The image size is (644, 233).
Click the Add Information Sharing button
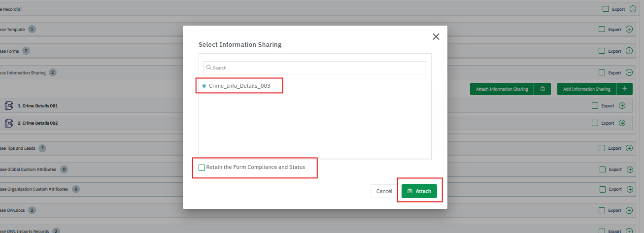click(x=586, y=89)
